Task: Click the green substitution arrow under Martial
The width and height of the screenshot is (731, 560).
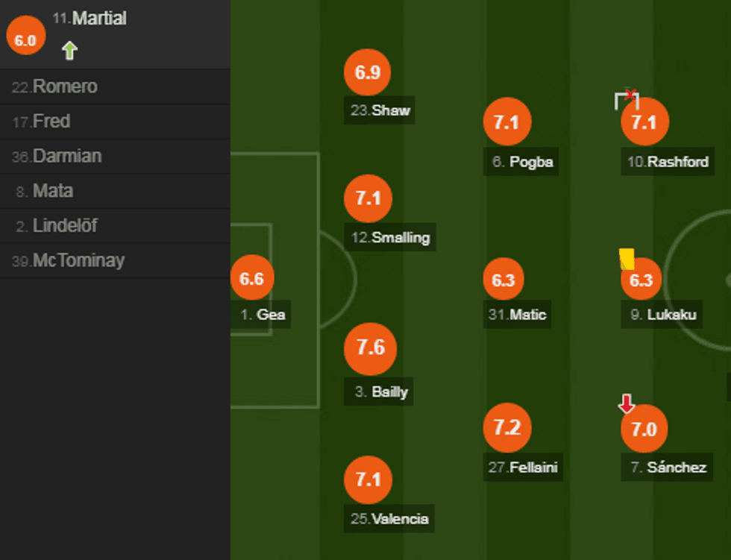Action: pos(69,51)
